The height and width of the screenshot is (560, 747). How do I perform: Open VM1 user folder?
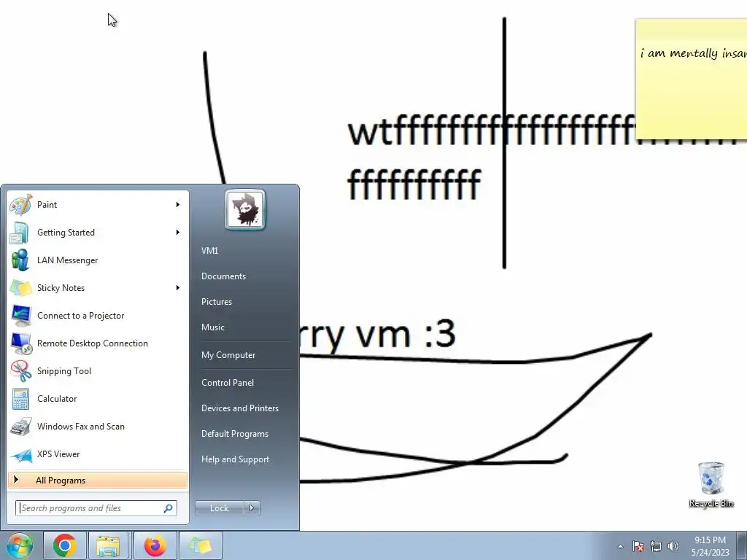pos(209,251)
